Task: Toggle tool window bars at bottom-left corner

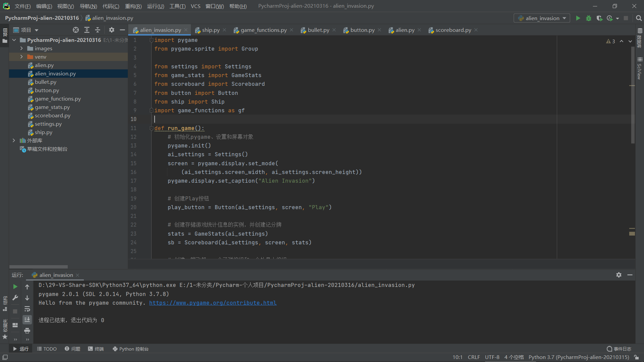Action: (x=5, y=357)
